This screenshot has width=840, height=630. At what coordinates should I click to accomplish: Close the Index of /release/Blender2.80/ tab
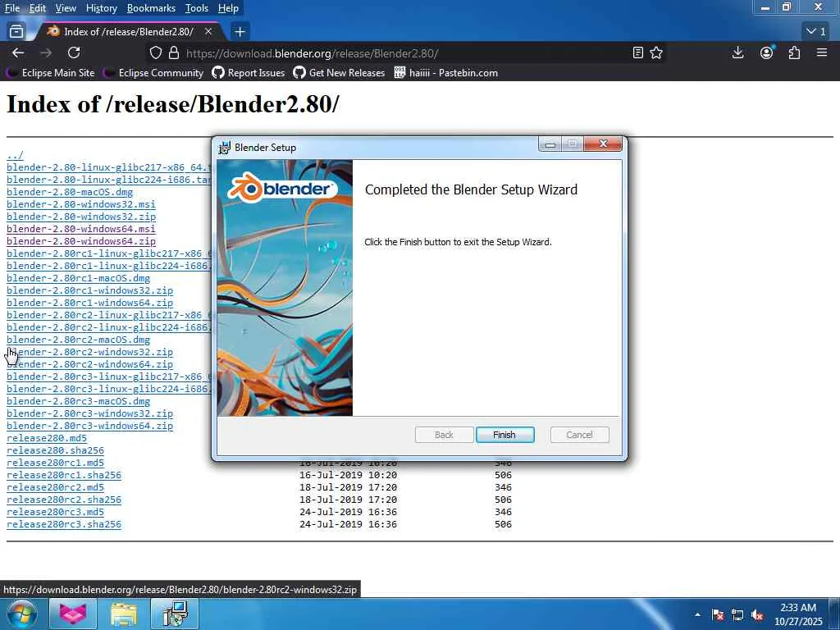coord(208,32)
